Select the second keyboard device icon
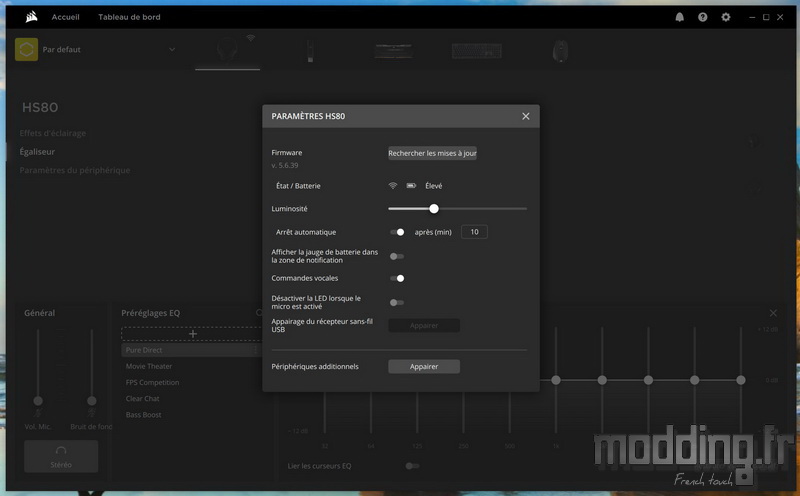Image resolution: width=800 pixels, height=496 pixels. (x=477, y=51)
